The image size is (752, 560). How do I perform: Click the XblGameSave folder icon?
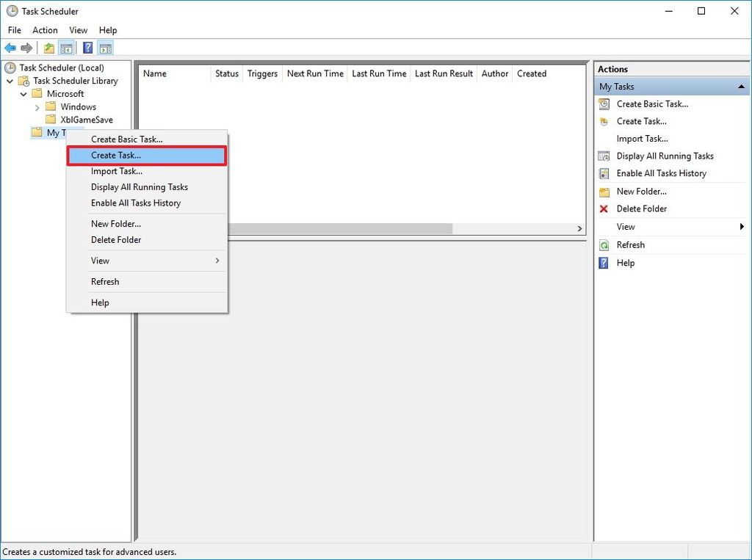click(x=51, y=120)
